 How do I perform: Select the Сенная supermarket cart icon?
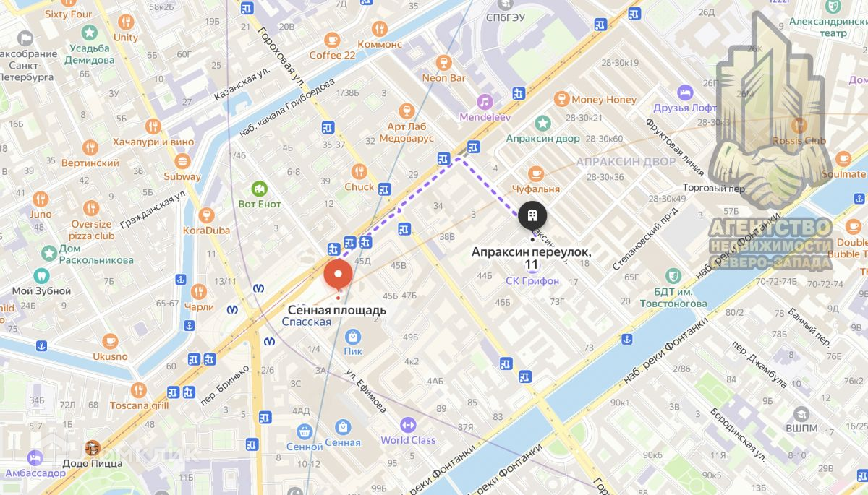tap(305, 431)
